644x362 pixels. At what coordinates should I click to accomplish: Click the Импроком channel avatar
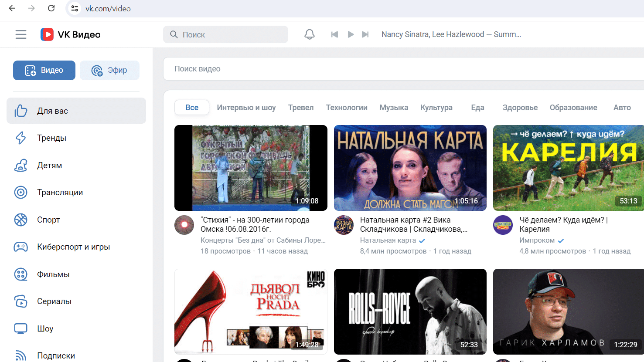coord(503,225)
